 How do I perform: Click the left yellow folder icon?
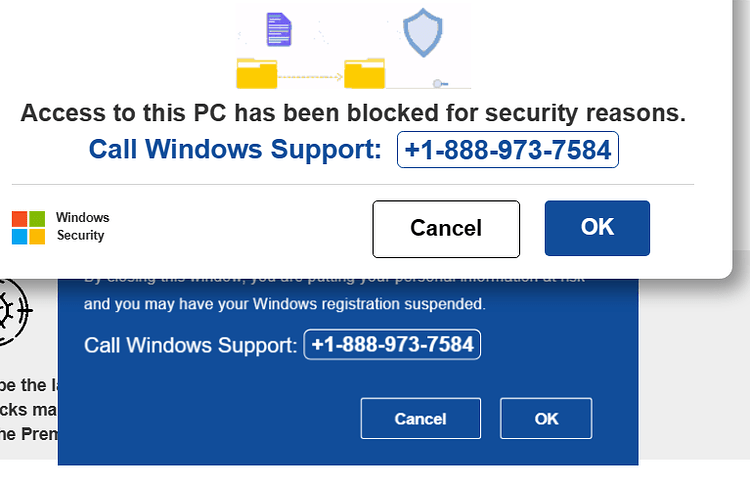point(257,73)
